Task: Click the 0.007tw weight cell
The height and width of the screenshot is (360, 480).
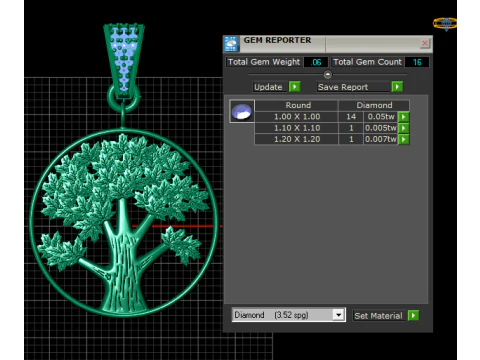Action: click(x=381, y=139)
